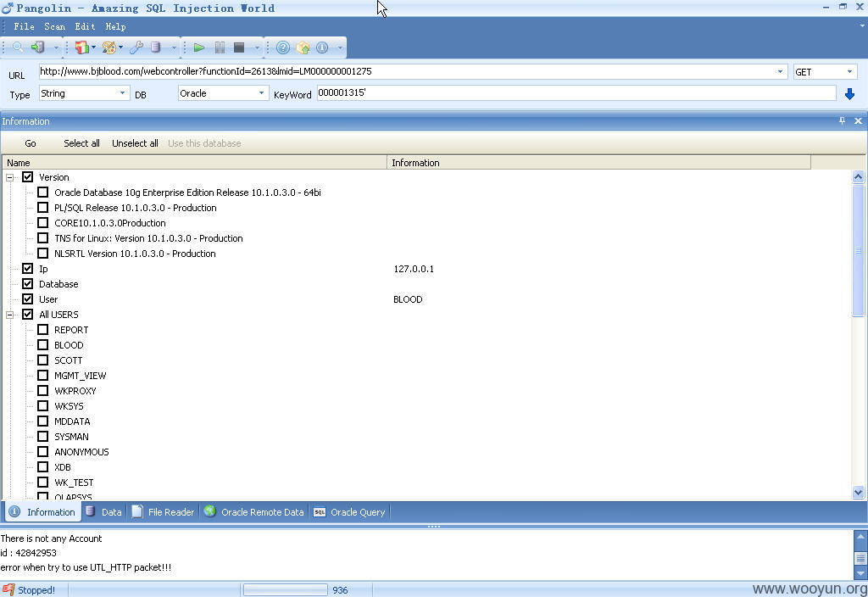868x597 pixels.
Task: Open the language flags icon
Action: tap(81, 47)
